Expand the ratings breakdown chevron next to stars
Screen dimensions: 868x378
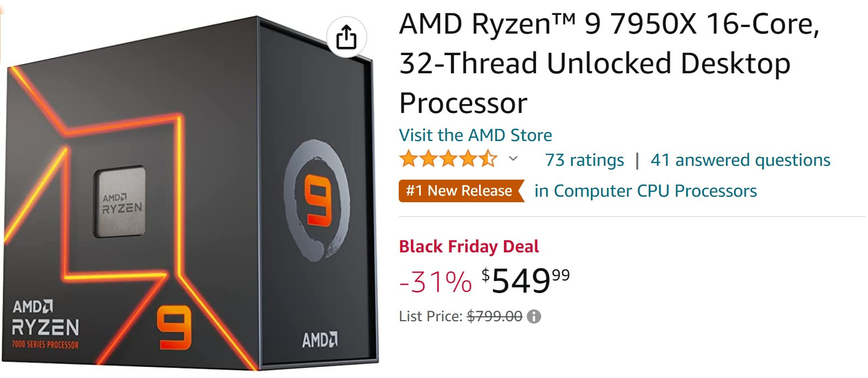pyautogui.click(x=513, y=159)
